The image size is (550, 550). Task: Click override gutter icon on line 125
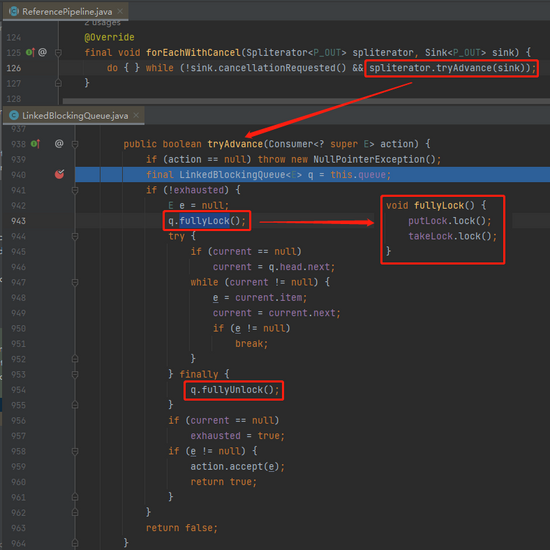pos(30,53)
